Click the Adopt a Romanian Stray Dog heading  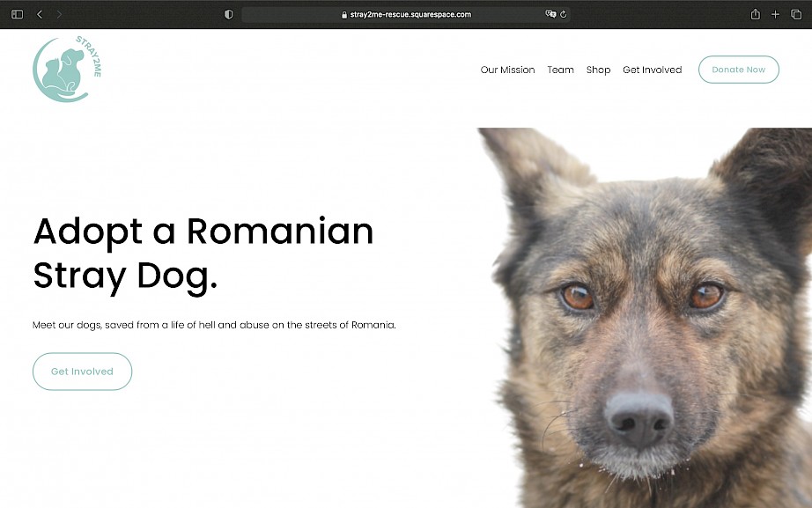click(x=203, y=254)
